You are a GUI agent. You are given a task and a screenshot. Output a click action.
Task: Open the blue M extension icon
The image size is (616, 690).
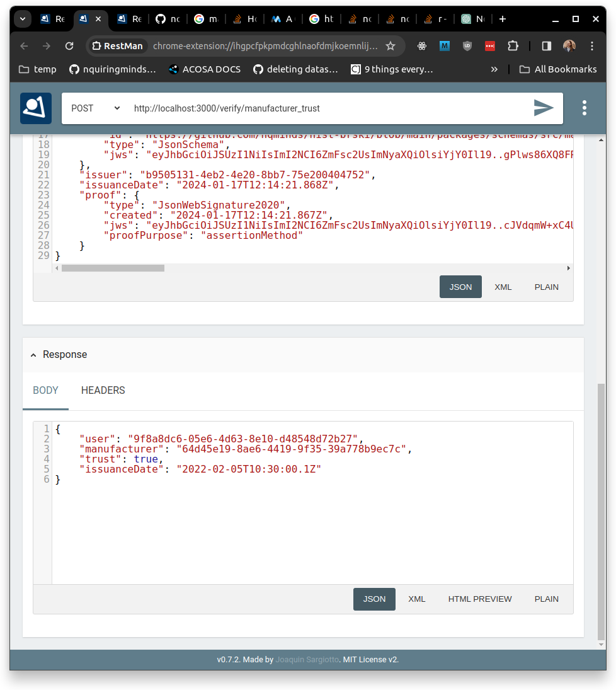[445, 46]
